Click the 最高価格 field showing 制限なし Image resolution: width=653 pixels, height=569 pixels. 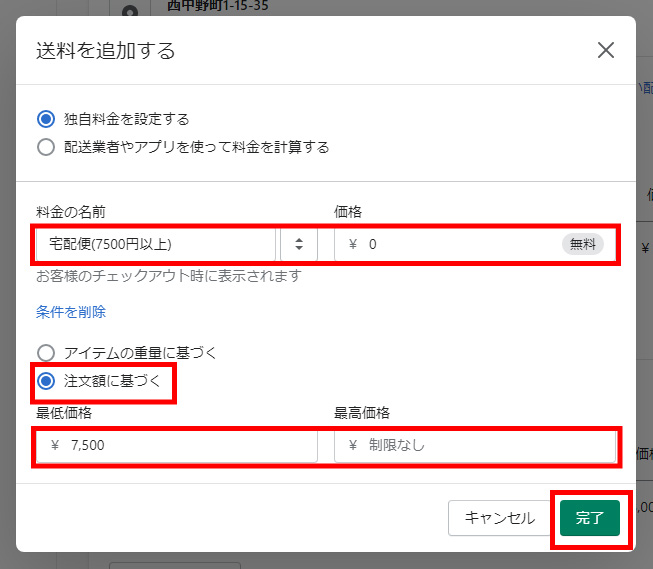coord(475,446)
